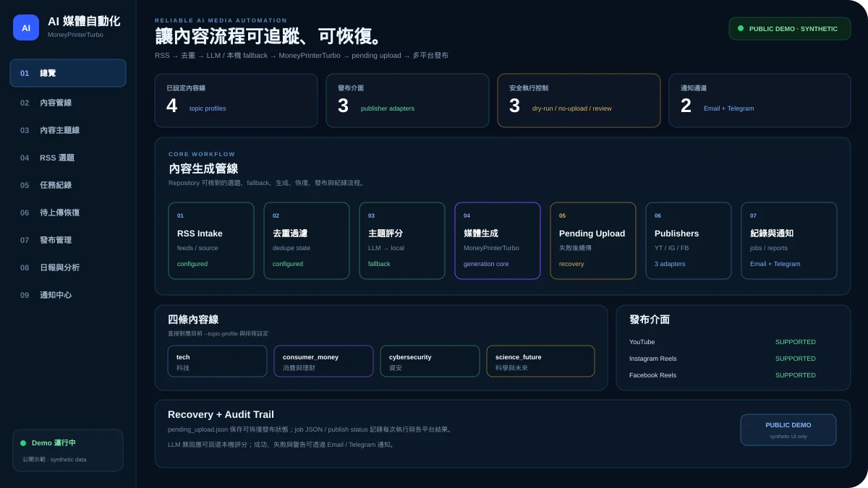868x488 pixels.
Task: Click SUPPORTED status beside Facebook Reels
Action: (795, 375)
